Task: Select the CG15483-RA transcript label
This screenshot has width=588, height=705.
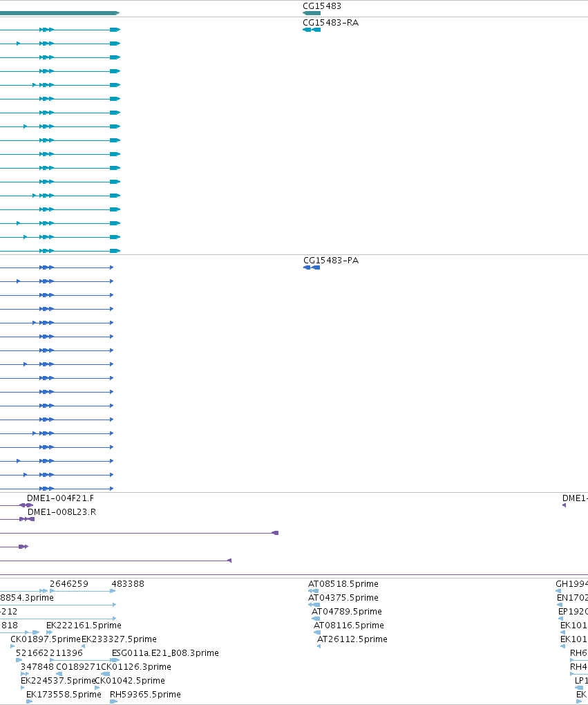Action: [330, 23]
